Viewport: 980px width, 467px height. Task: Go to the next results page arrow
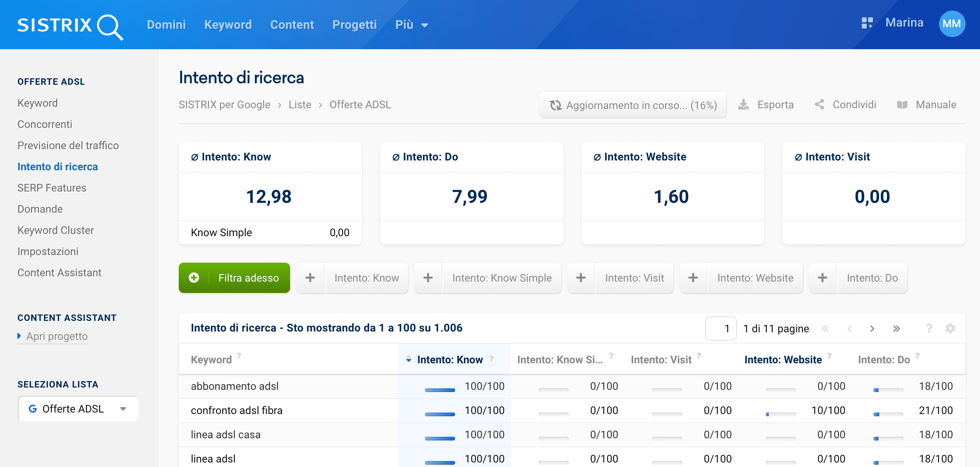tap(872, 328)
